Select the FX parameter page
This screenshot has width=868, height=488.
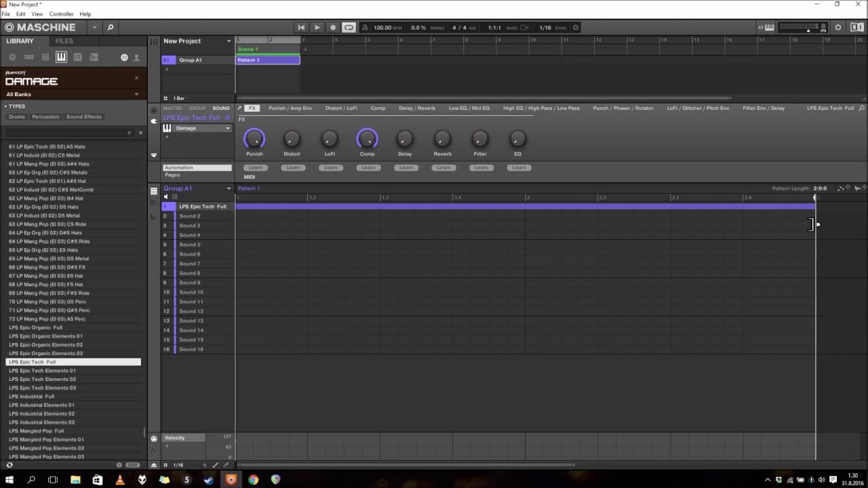click(x=252, y=108)
